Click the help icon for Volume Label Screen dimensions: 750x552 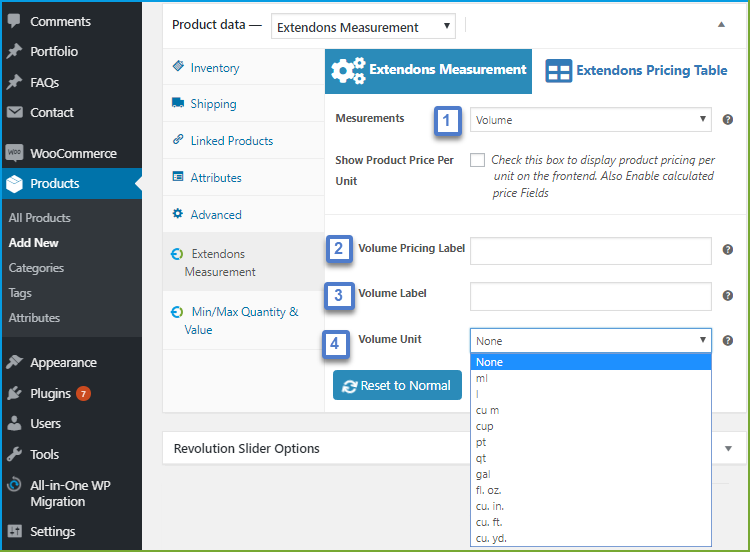click(728, 295)
